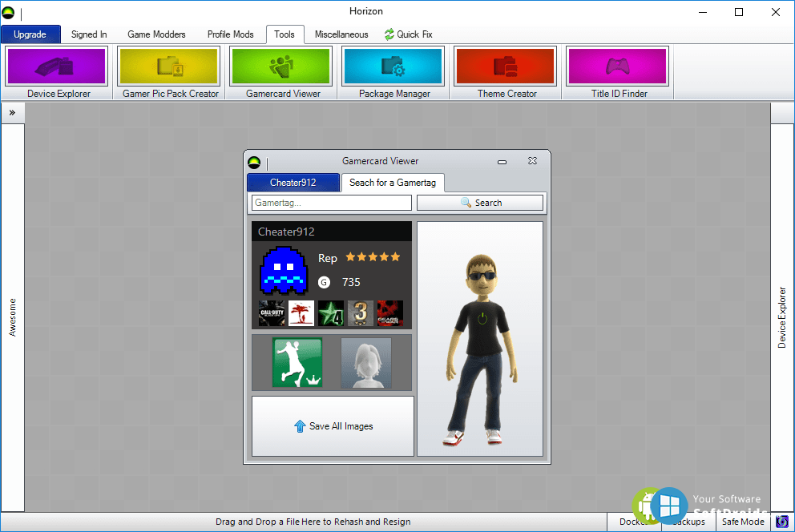The image size is (795, 532).
Task: Select the Cheater912 tab in Gamercard Viewer
Action: pos(293,183)
